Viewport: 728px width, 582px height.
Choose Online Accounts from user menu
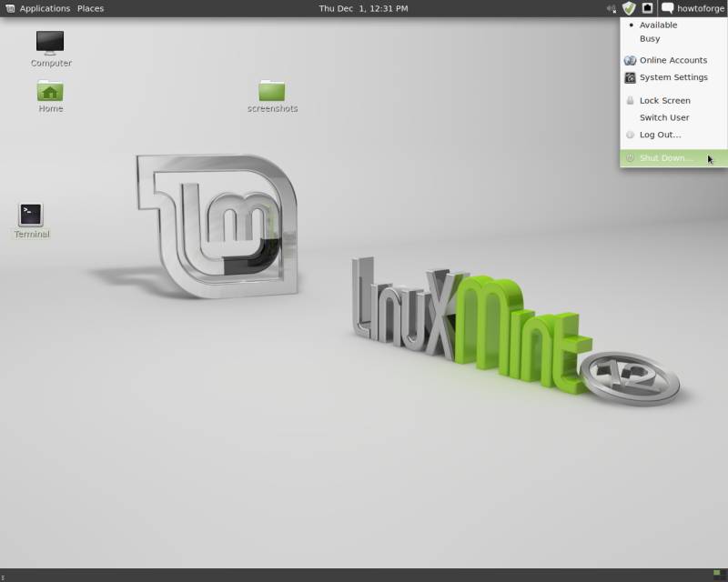[x=673, y=60]
